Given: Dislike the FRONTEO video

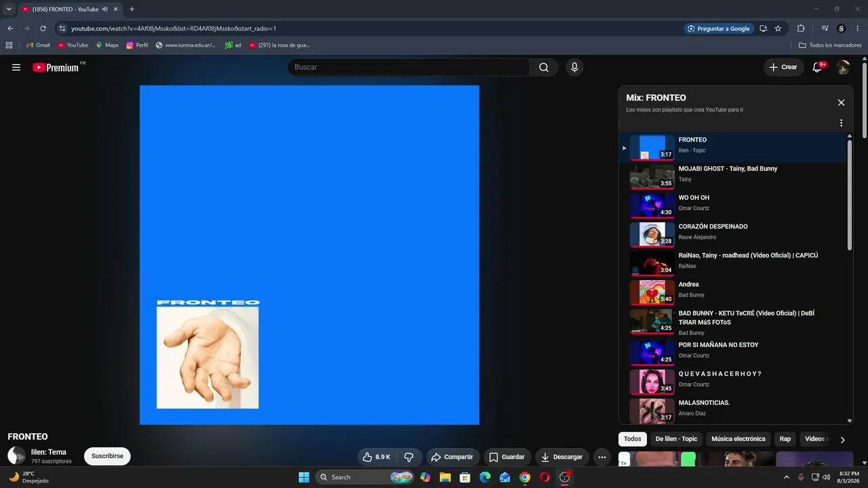Looking at the screenshot, I should pos(409,457).
